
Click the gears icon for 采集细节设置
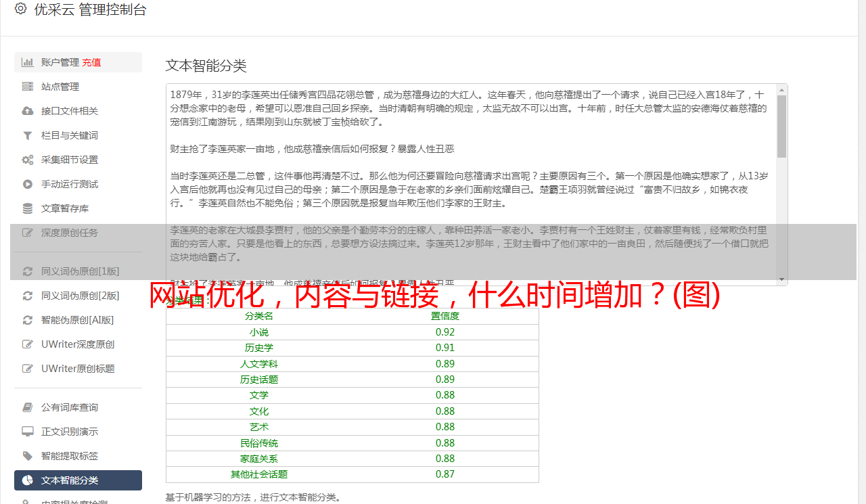coord(28,160)
